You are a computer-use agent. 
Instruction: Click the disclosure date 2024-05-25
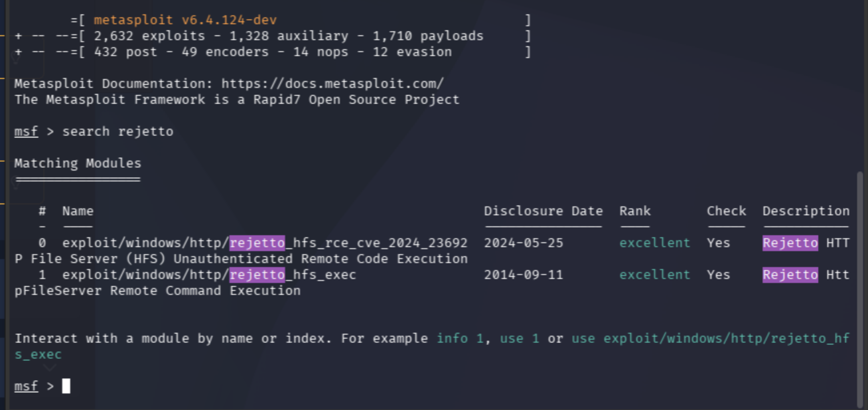(x=524, y=243)
